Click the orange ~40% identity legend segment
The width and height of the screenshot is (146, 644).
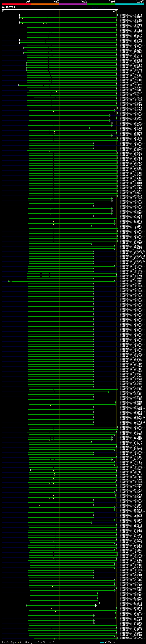[45, 4]
